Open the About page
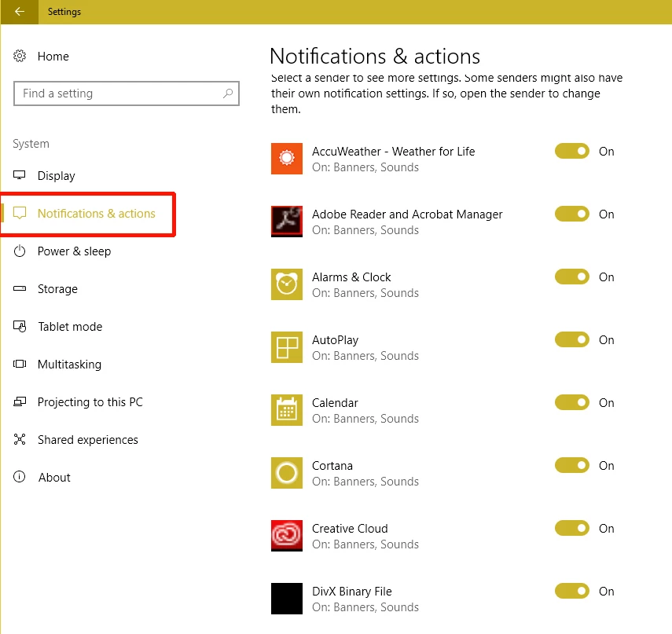 click(54, 477)
